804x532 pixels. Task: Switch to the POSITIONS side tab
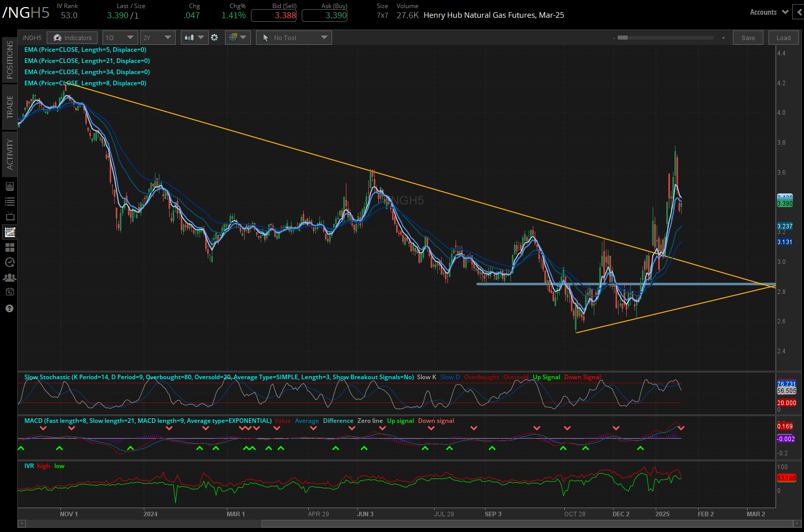(10, 59)
